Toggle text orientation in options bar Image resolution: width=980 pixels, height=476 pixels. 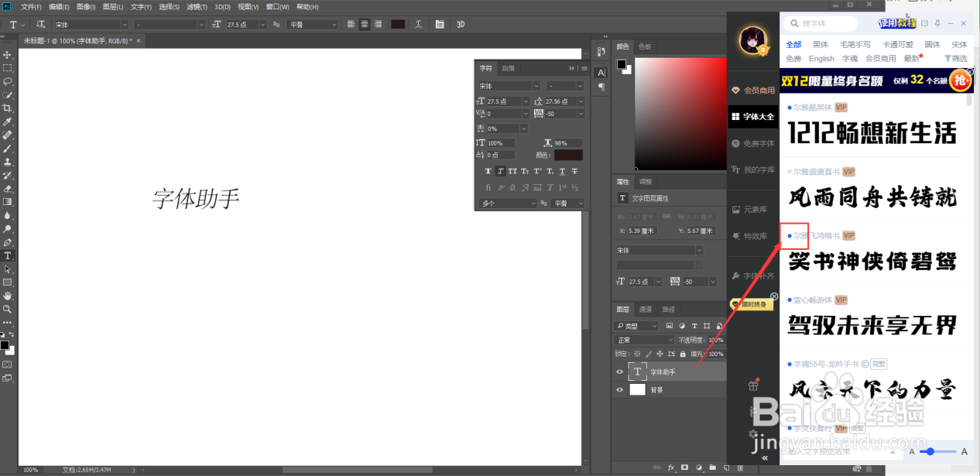coord(41,25)
